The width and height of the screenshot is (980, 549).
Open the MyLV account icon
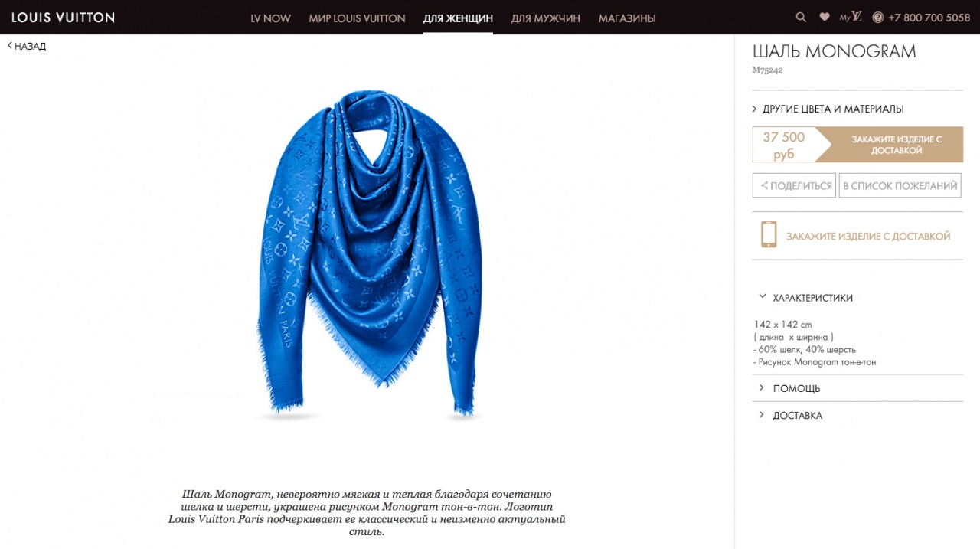coord(851,17)
